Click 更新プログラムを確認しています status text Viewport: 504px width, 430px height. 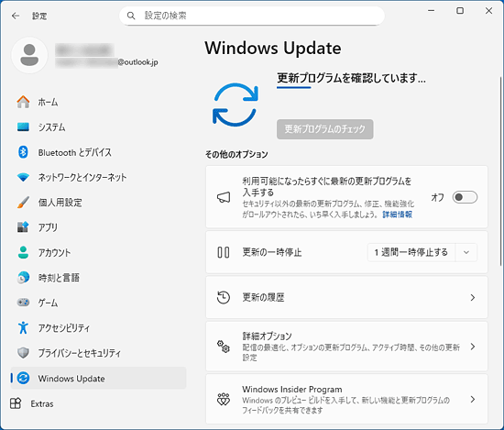coord(351,78)
